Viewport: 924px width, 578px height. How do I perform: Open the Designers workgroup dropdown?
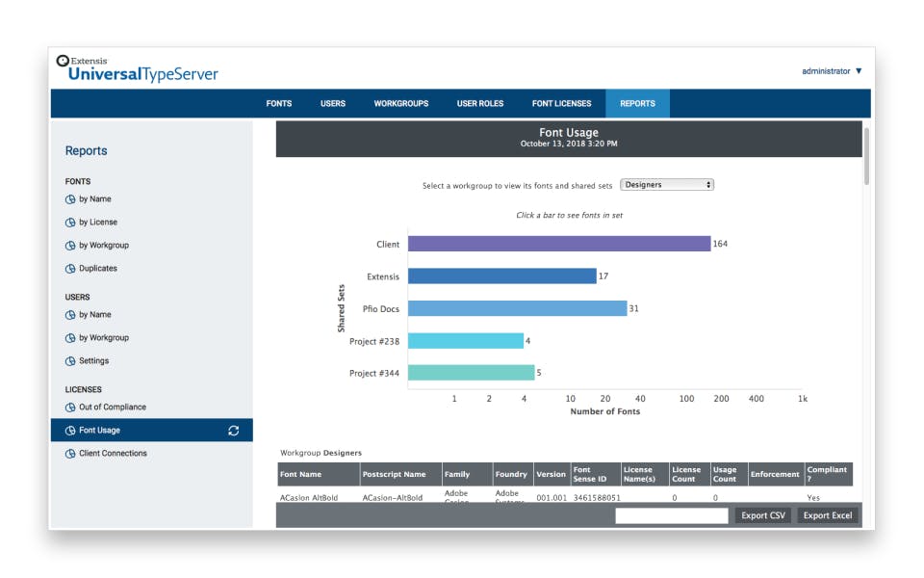pyautogui.click(x=666, y=185)
